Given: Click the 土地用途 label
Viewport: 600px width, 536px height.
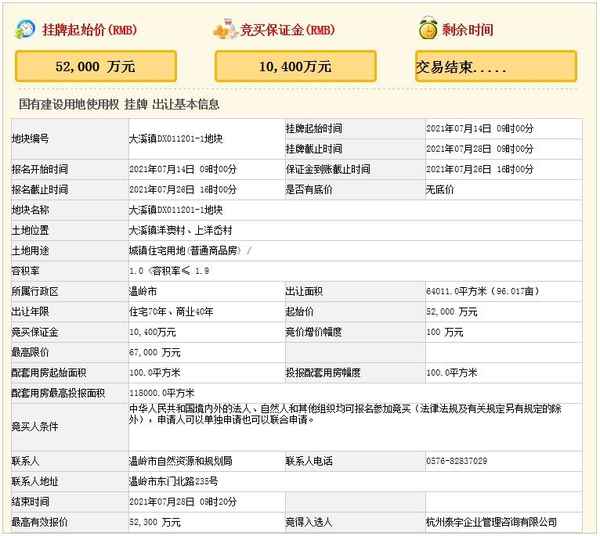Looking at the screenshot, I should click(x=30, y=251).
